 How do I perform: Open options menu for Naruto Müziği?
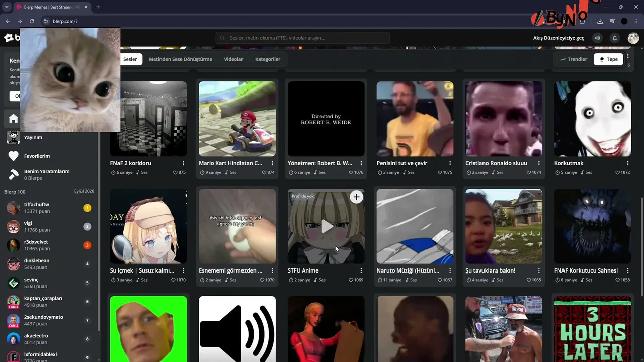coord(450,270)
